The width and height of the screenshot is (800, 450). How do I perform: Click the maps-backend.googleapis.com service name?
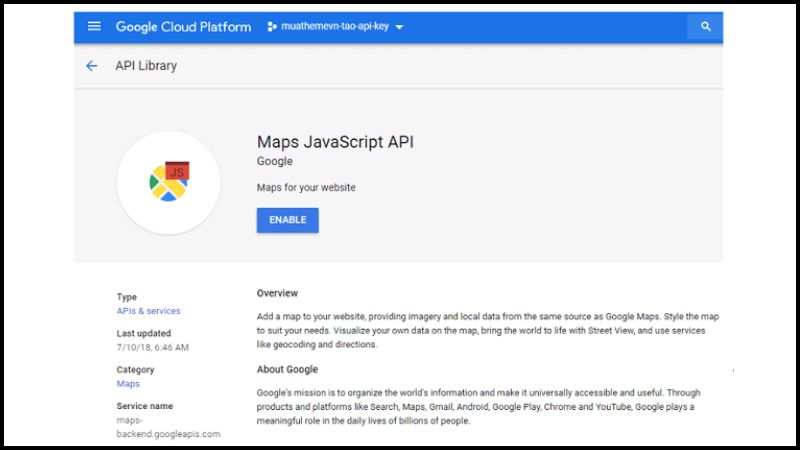168,427
